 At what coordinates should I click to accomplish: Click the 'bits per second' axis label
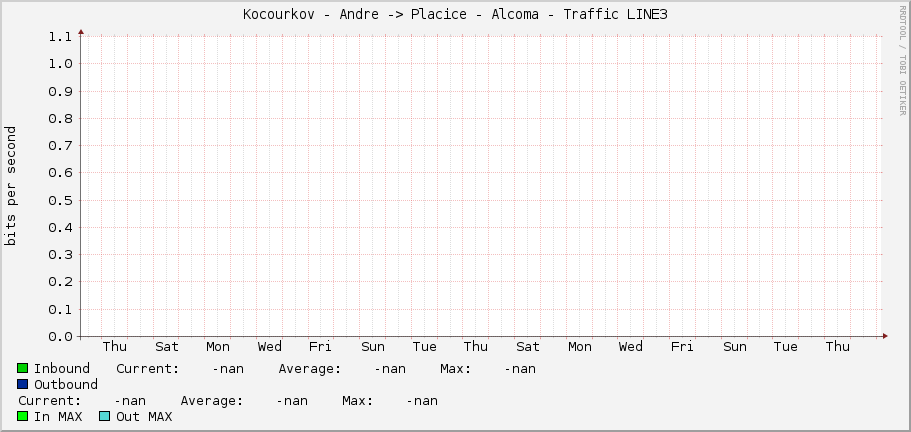[x=11, y=186]
